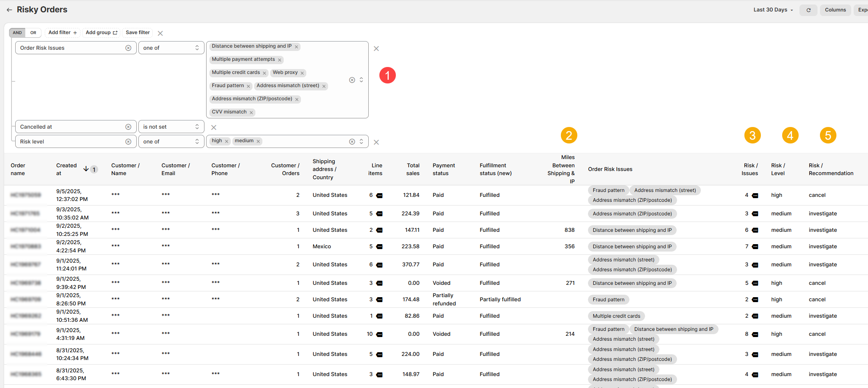Screen dimensions: 868x388
Task: Click the back arrow next to Risky Orders
Action: (x=9, y=10)
